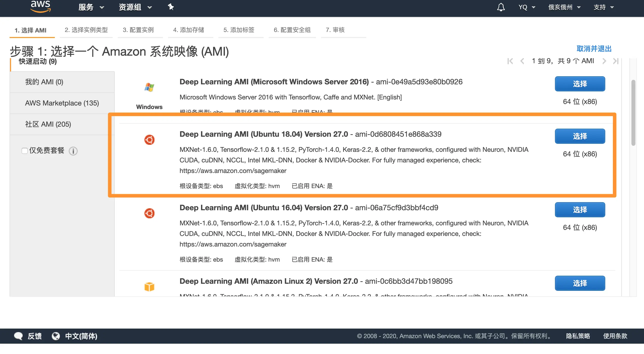Go to next AMI page arrow
Screen dimensions: 644x354
[x=604, y=61]
